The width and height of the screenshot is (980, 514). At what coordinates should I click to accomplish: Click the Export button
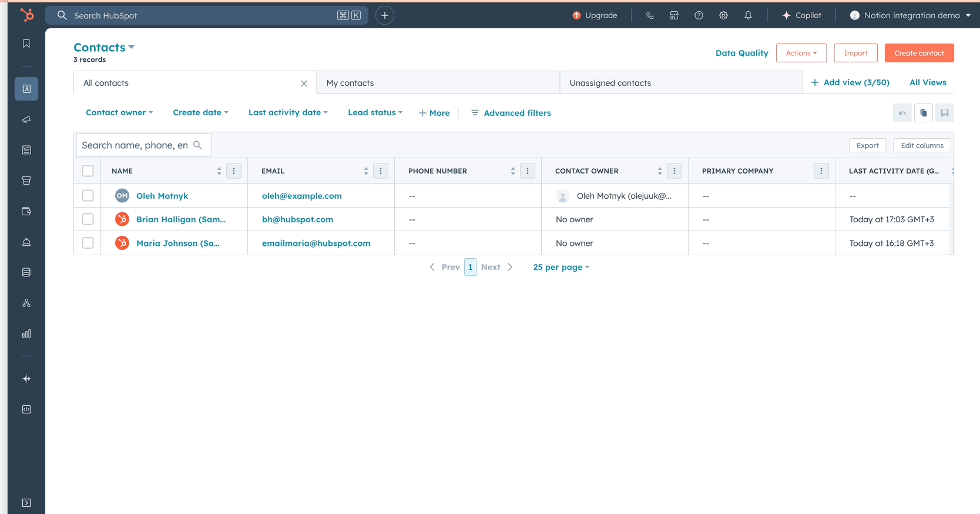[x=867, y=145]
